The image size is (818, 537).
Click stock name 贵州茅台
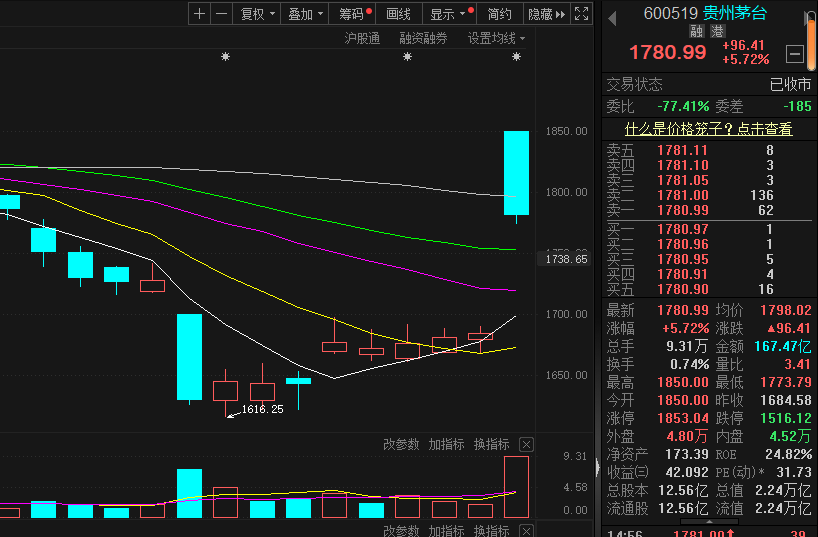735,13
